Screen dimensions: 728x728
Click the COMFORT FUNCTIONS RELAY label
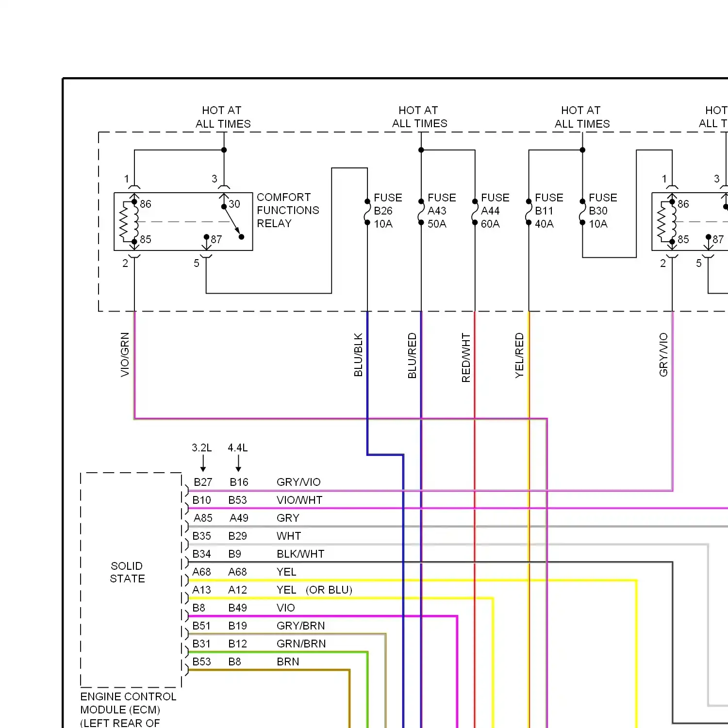[288, 210]
